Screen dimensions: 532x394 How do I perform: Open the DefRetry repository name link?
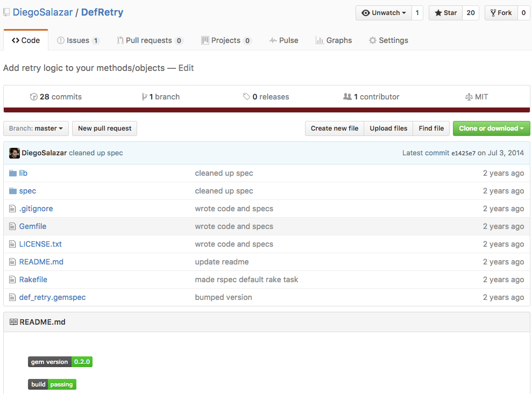[102, 12]
